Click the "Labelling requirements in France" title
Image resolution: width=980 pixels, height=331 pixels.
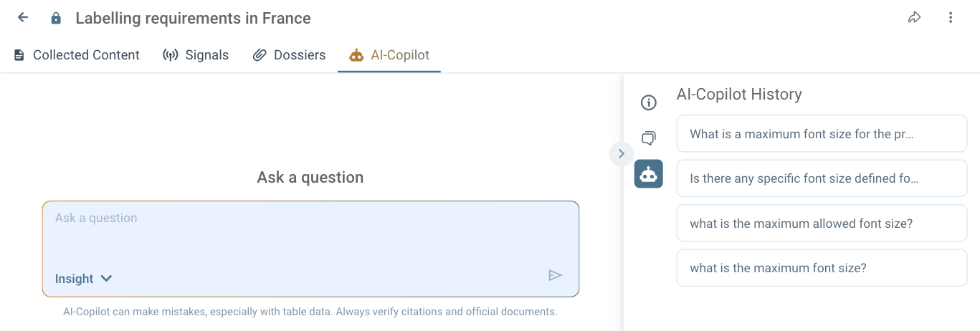pyautogui.click(x=193, y=19)
